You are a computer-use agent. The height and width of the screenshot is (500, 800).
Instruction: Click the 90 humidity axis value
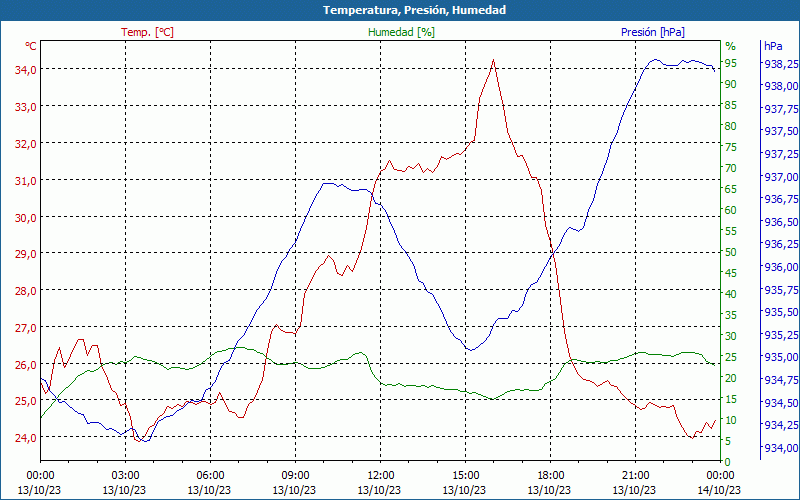[731, 84]
